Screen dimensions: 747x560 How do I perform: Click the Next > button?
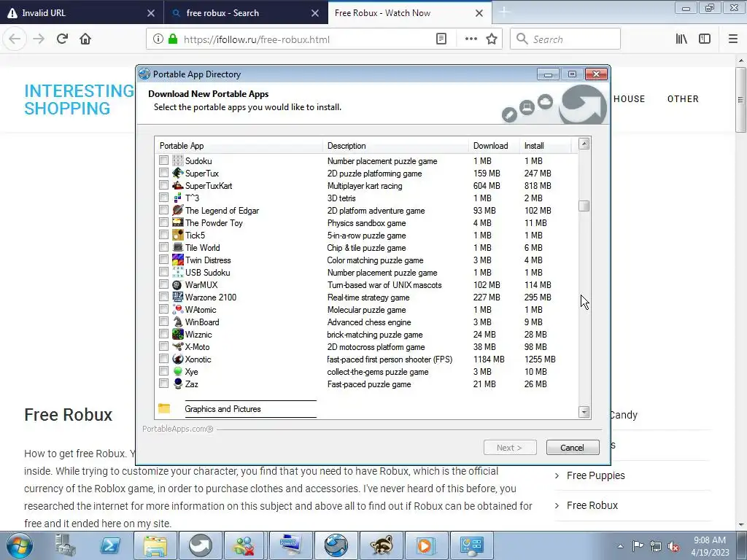[510, 448]
